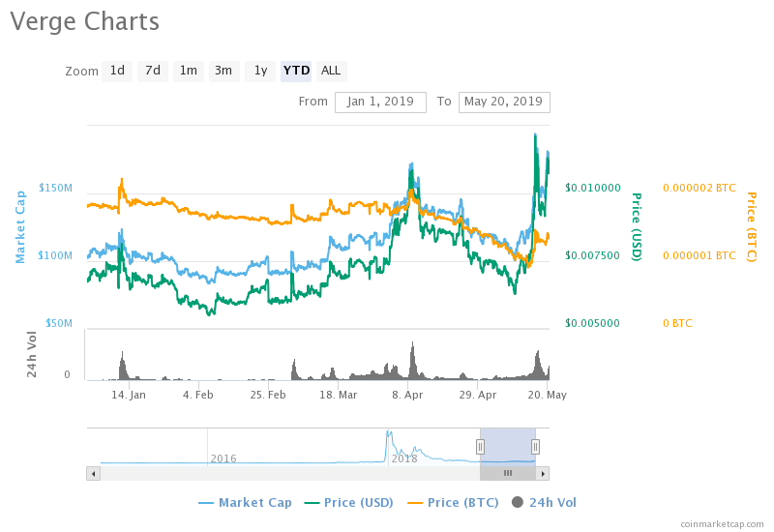Select the YTD zoom range
Image resolution: width=774 pixels, height=532 pixels.
[296, 71]
